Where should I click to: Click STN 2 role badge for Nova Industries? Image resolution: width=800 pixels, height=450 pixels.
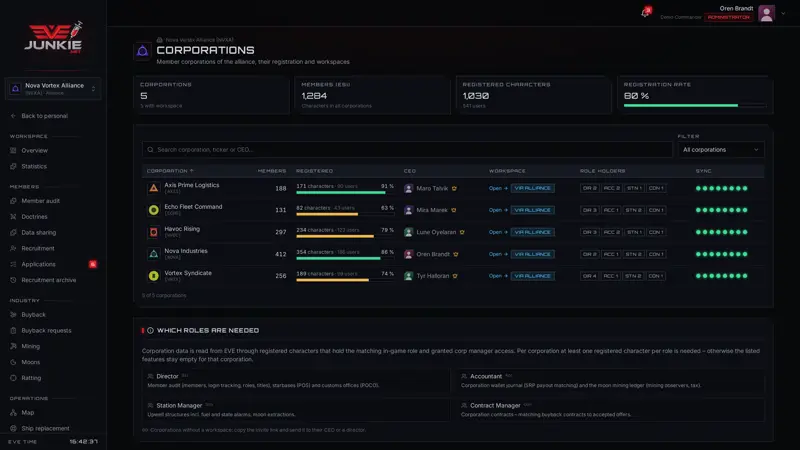tap(633, 254)
